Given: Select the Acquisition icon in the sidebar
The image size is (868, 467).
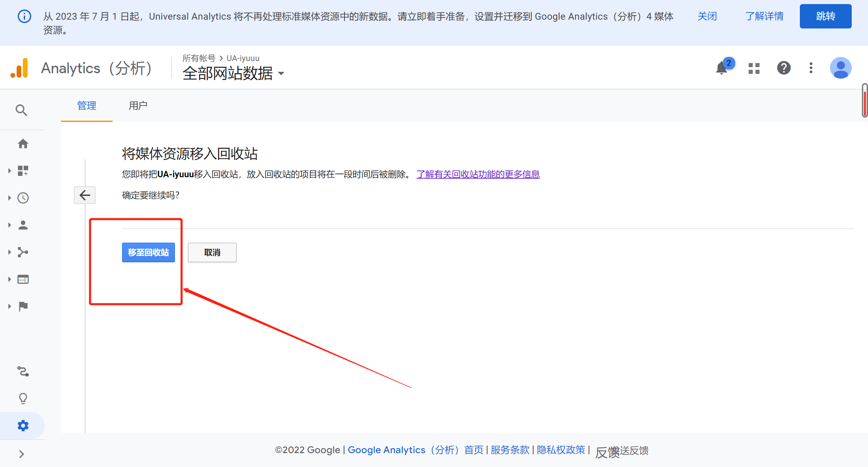Looking at the screenshot, I should pyautogui.click(x=23, y=252).
